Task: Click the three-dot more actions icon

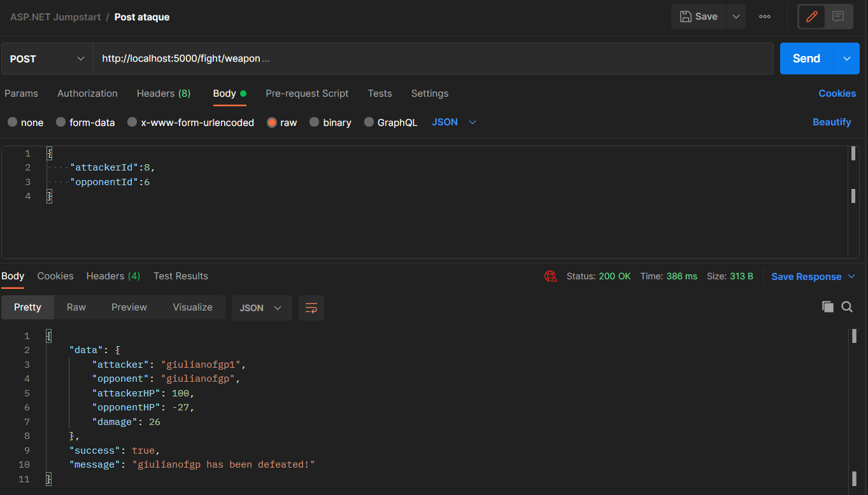Action: (x=765, y=17)
